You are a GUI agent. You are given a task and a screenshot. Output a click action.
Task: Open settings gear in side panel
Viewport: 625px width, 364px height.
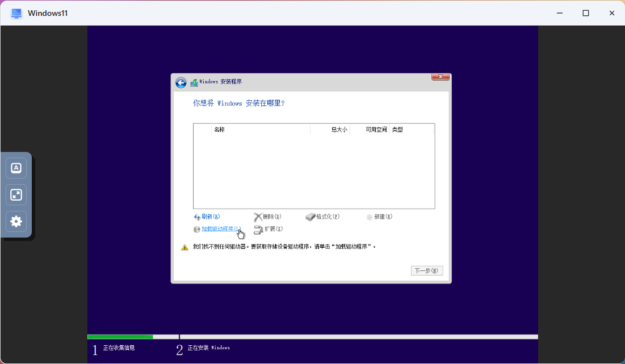coord(16,222)
